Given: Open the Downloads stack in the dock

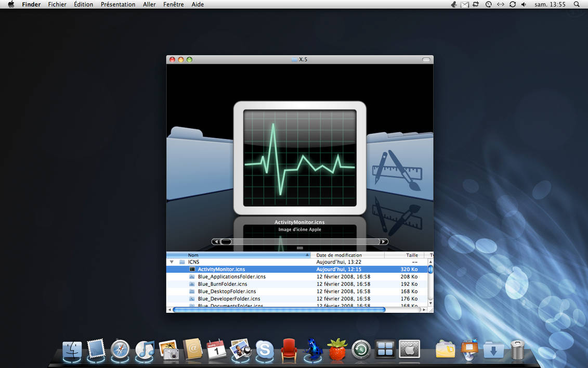Looking at the screenshot, I should (x=493, y=350).
